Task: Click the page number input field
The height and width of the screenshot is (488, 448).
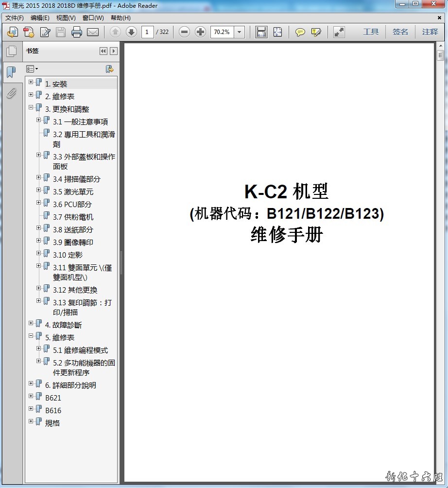Action: tap(148, 32)
